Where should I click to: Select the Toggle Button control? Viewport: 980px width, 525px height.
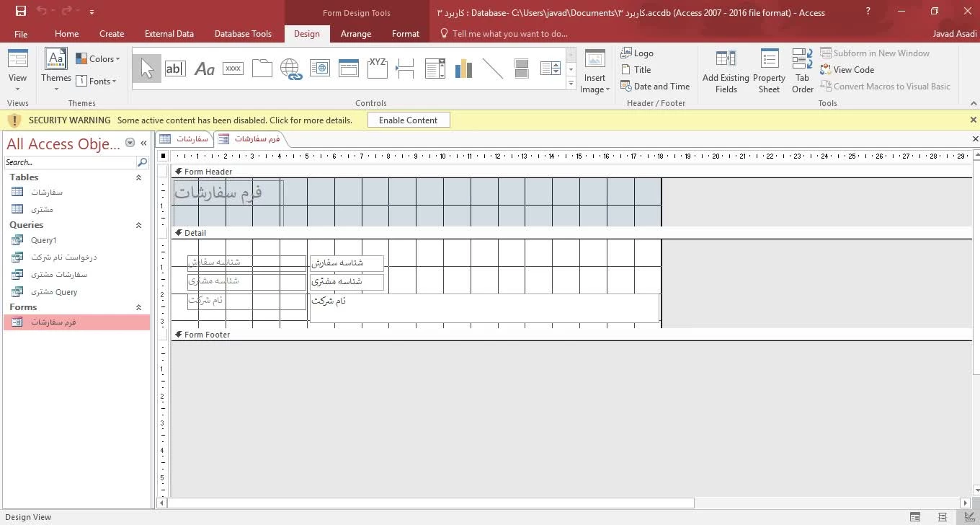coord(522,69)
